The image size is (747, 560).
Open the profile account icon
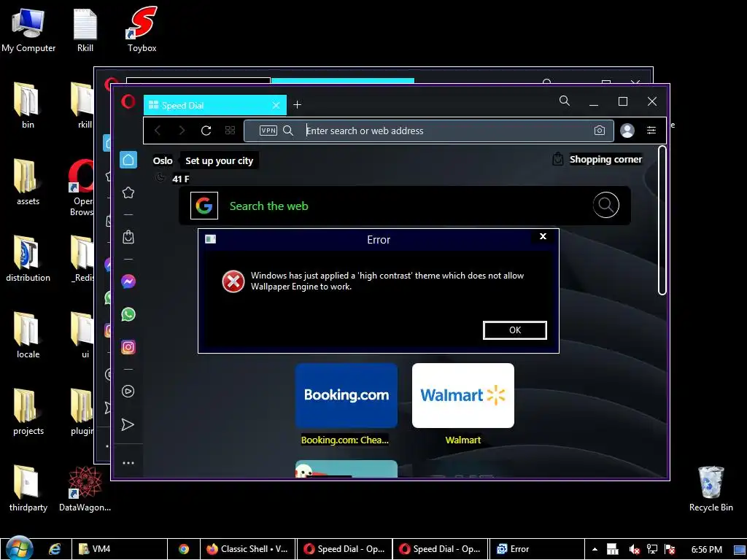point(627,131)
